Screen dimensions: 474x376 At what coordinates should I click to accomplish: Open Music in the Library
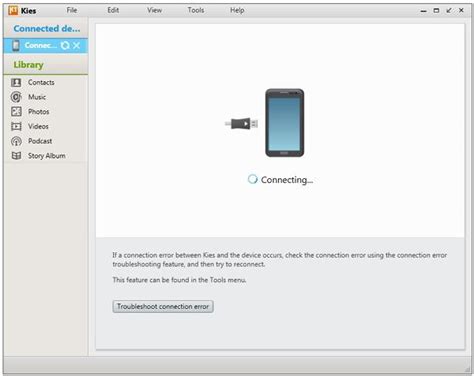[37, 97]
